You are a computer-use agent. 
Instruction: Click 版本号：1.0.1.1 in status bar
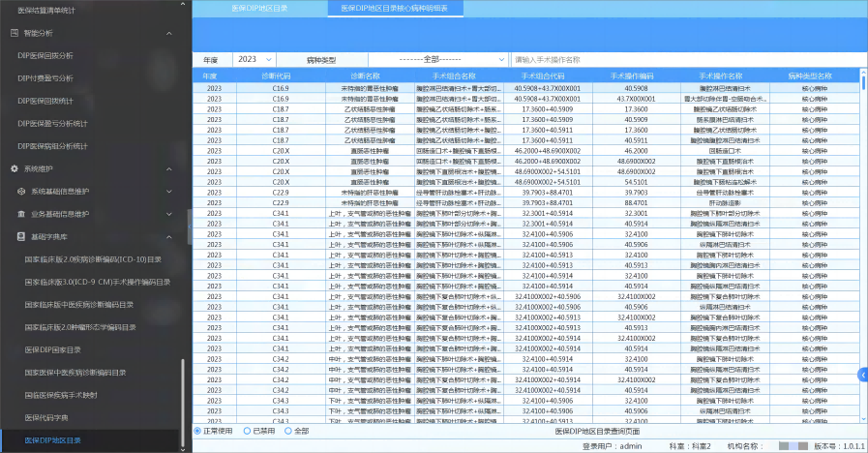[839, 446]
